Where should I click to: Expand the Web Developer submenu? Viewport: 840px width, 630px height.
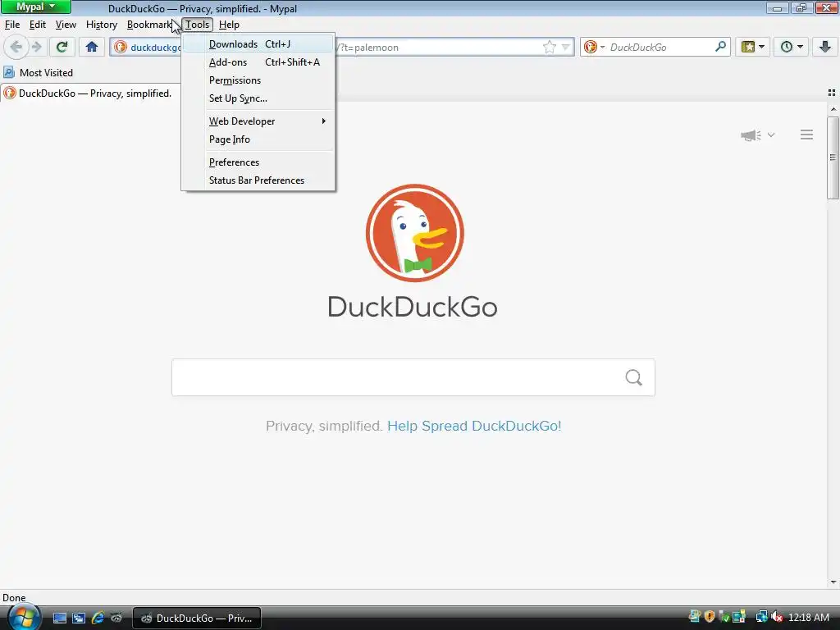tap(258, 121)
